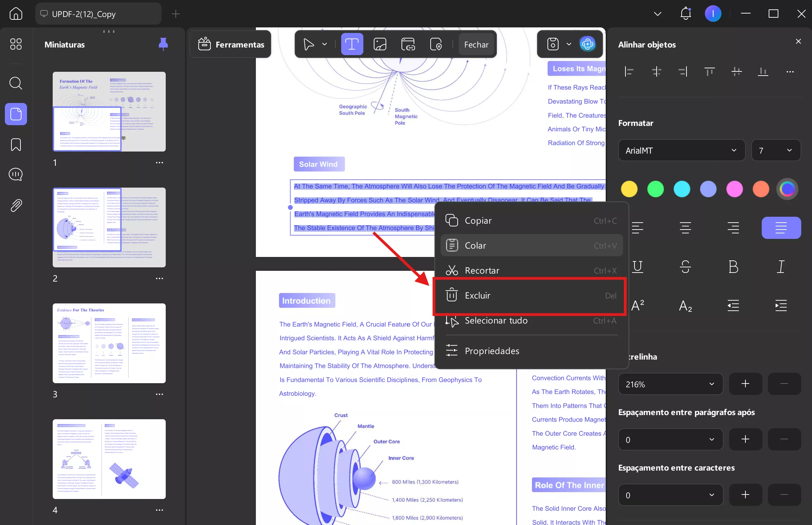This screenshot has width=812, height=525.
Task: Pick the yellow color swatch
Action: coord(629,189)
